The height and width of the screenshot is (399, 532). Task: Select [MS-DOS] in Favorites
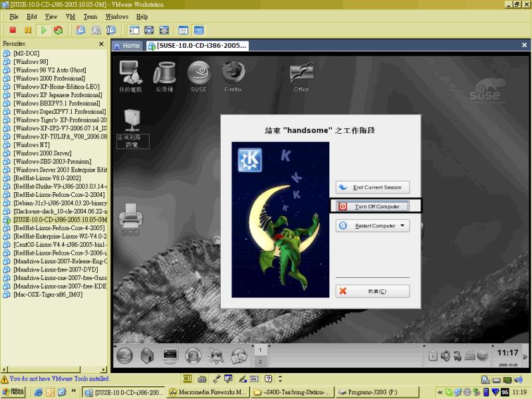(26, 53)
